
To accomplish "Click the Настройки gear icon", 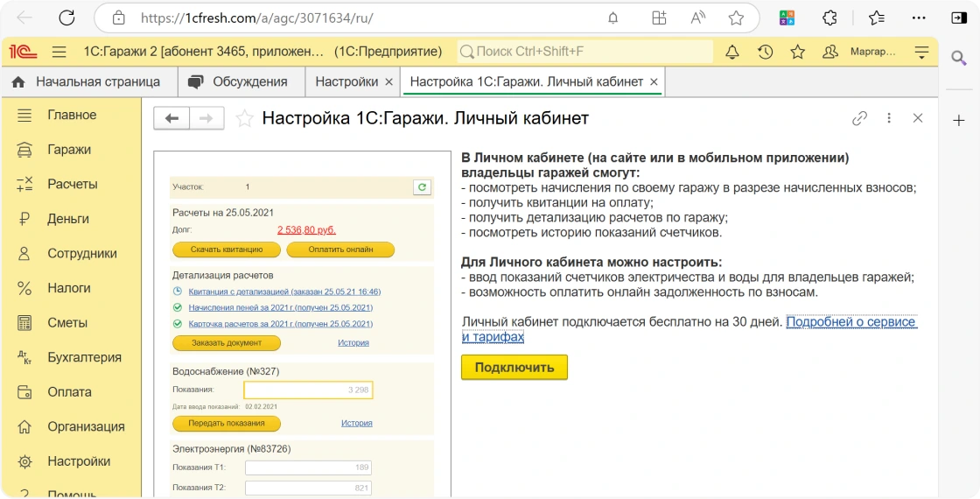I will click(x=24, y=461).
